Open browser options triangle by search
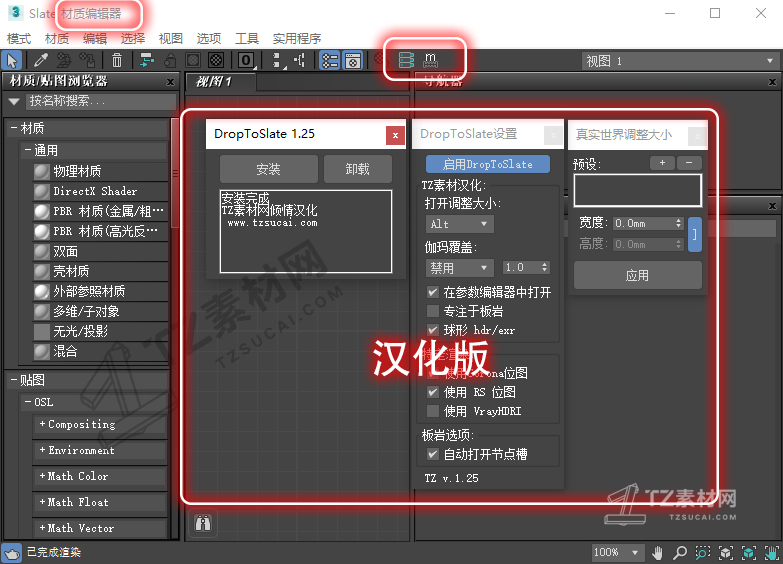 [14, 101]
